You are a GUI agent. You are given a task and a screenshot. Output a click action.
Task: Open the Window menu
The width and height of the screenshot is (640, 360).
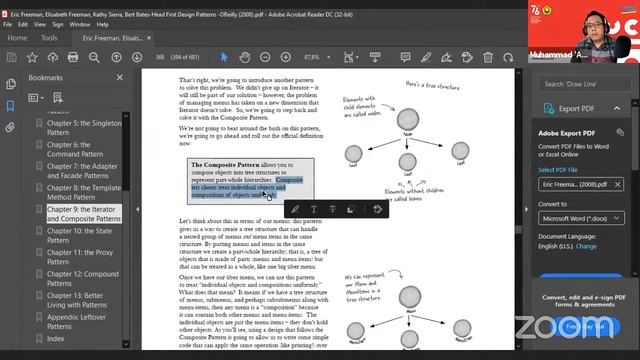click(80, 24)
